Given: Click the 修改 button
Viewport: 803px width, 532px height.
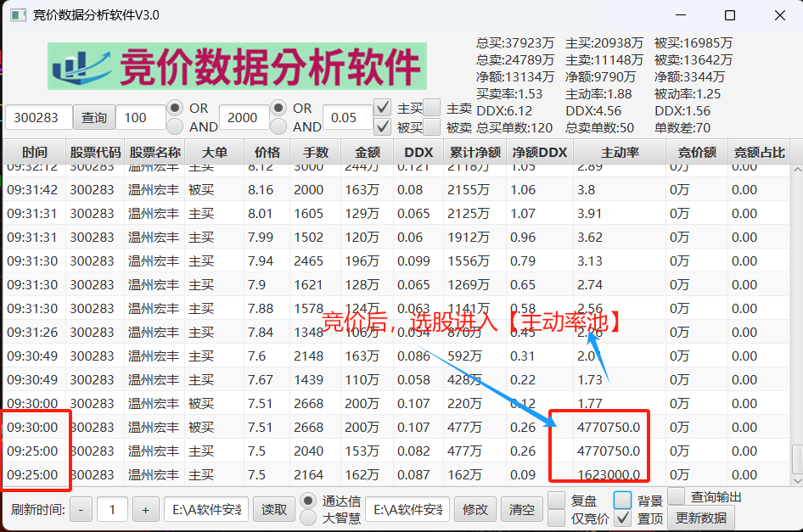Looking at the screenshot, I should pyautogui.click(x=474, y=510).
